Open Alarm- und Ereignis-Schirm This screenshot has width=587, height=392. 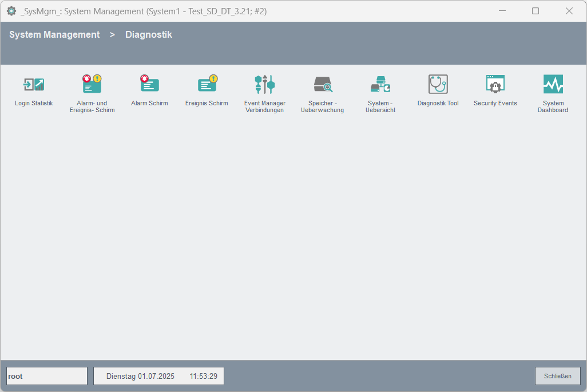[x=92, y=85]
